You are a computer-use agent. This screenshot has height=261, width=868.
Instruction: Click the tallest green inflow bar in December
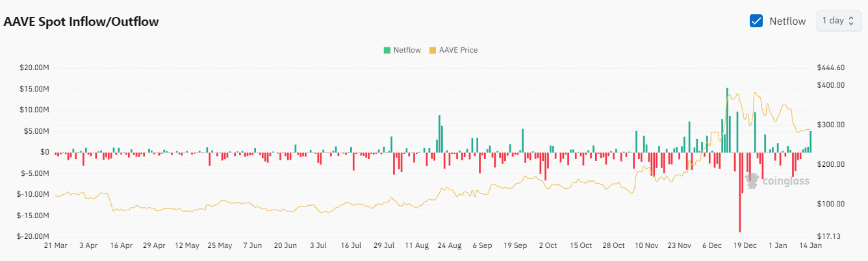coord(727,120)
